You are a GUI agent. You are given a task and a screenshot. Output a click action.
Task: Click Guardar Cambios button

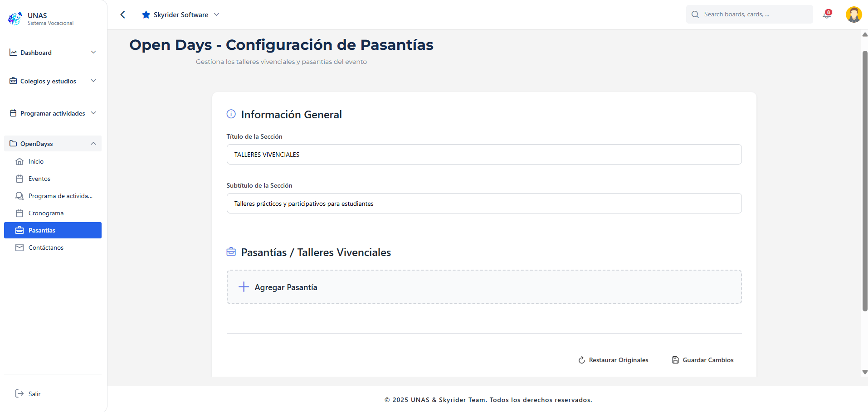click(702, 360)
